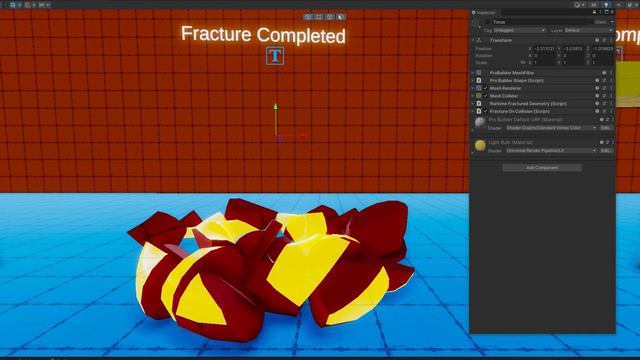Open help for Pro Builder Shape script
This screenshot has height=360, width=640.
597,80
